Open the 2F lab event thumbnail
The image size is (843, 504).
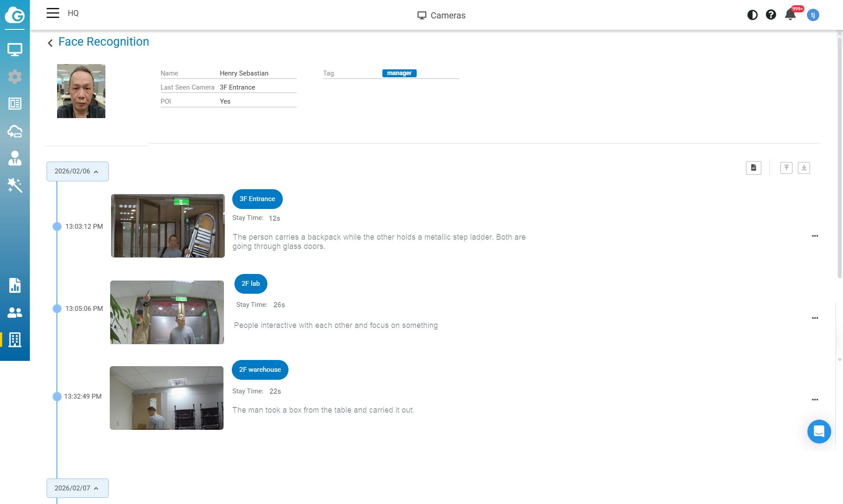tap(167, 312)
